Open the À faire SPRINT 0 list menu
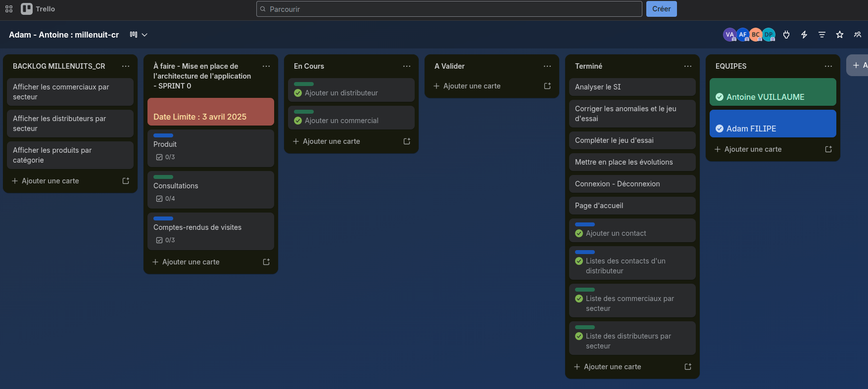The height and width of the screenshot is (389, 868). [266, 66]
